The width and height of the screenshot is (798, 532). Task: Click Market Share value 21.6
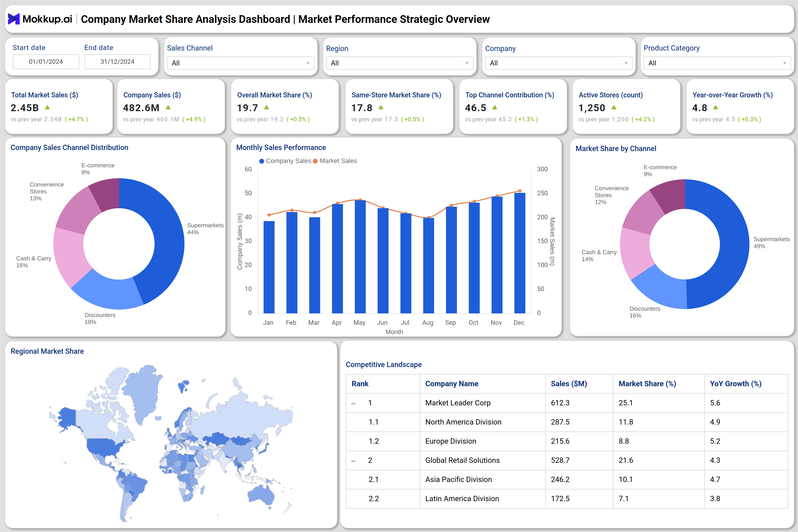click(626, 460)
